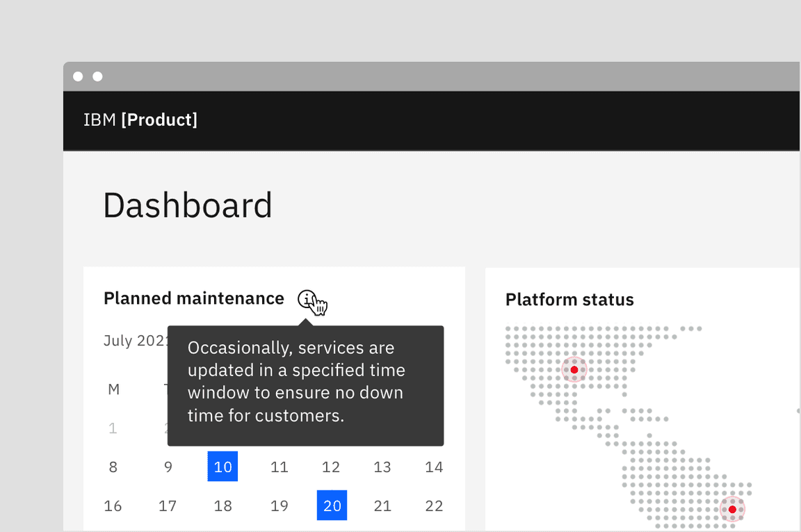801x532 pixels.
Task: Pick date 8 in the calendar
Action: pos(113,467)
